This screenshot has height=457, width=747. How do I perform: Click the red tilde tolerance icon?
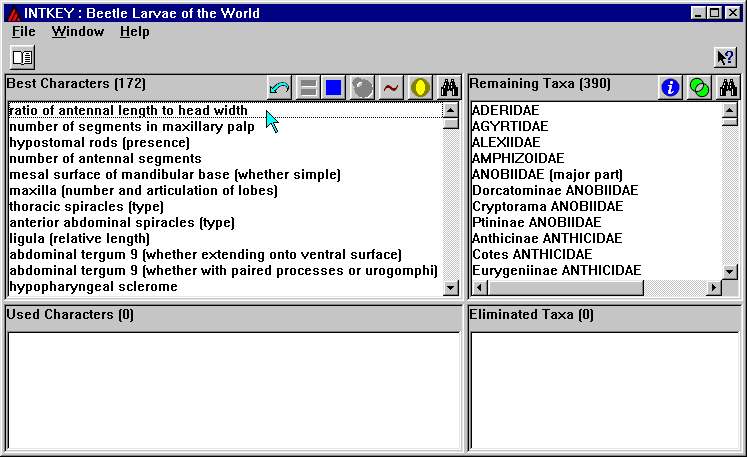391,88
